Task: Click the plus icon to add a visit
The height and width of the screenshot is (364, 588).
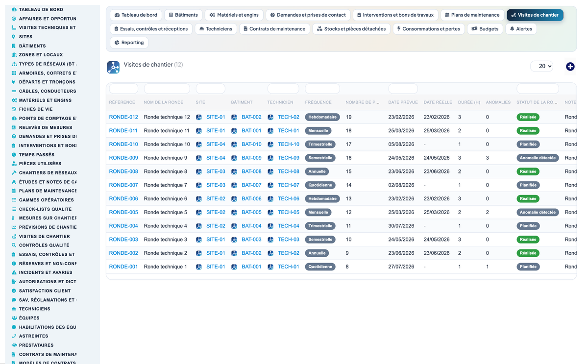Action: 570,67
